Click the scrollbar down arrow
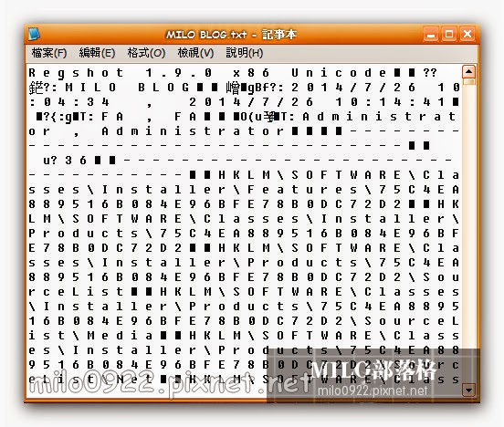The width and height of the screenshot is (504, 427). point(468,391)
